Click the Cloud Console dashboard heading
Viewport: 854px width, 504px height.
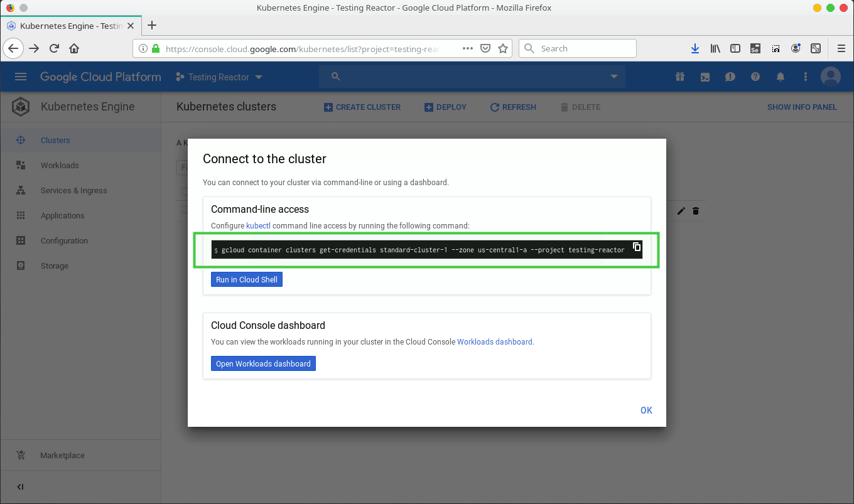(x=268, y=325)
